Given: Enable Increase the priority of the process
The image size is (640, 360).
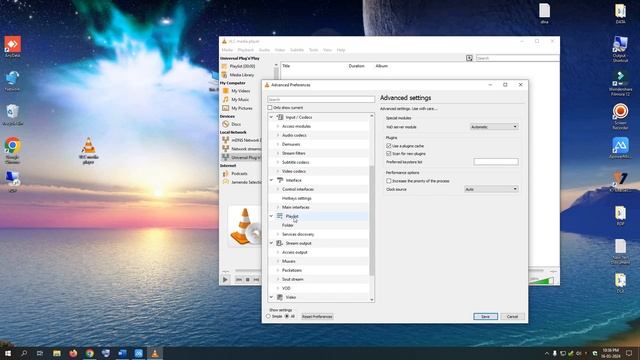Looking at the screenshot, I should coord(389,181).
